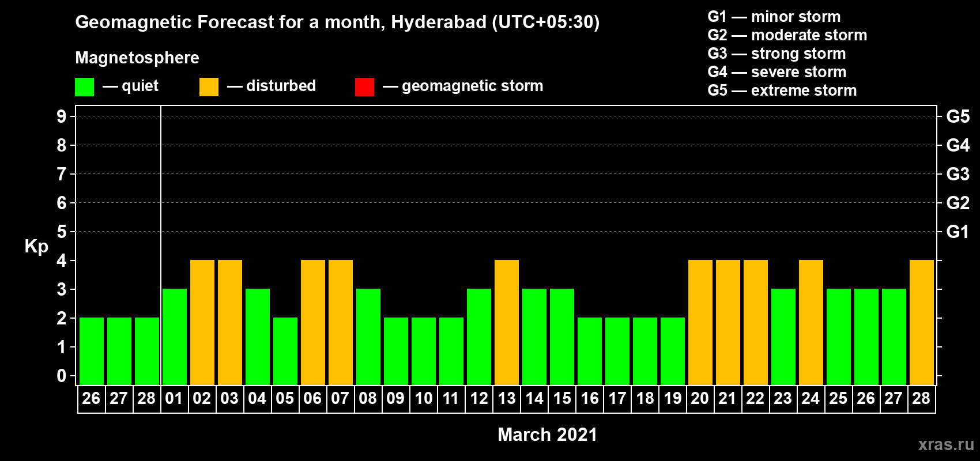Select the green bar for March 25
980x461 pixels.
[x=839, y=337]
